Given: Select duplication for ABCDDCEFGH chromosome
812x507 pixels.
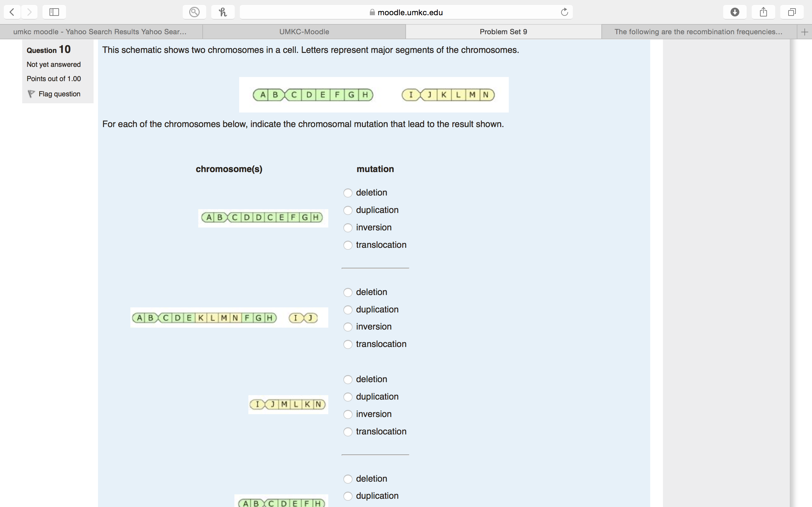Looking at the screenshot, I should [x=348, y=211].
